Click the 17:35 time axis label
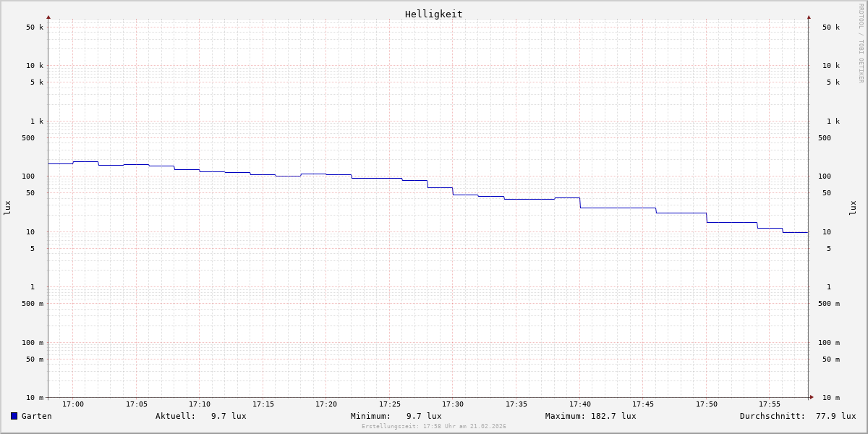The image size is (868, 434). [516, 404]
